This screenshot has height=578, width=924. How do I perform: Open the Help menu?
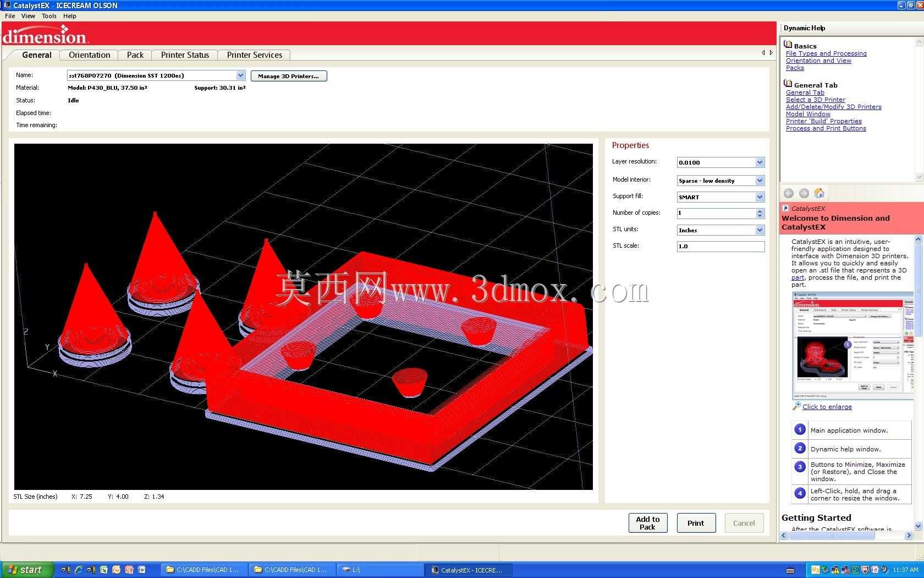(69, 16)
